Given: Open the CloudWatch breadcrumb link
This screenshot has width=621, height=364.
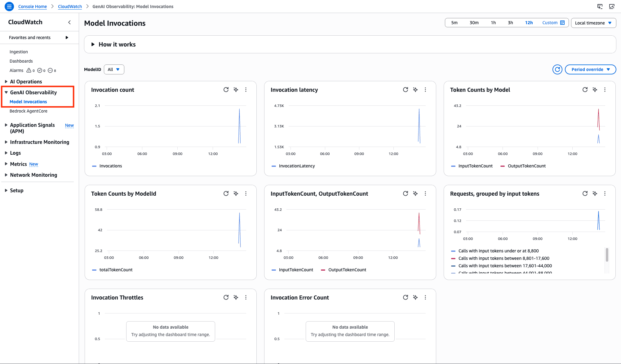Looking at the screenshot, I should click(x=69, y=6).
